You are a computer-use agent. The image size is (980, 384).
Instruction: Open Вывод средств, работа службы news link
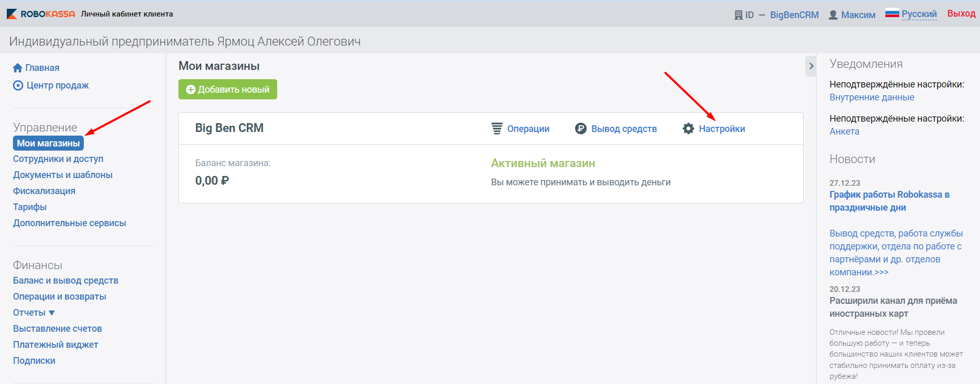point(896,253)
